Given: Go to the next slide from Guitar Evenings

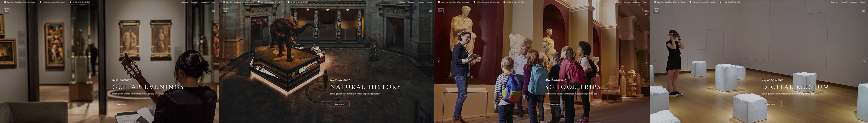Looking at the screenshot, I should 214,62.
